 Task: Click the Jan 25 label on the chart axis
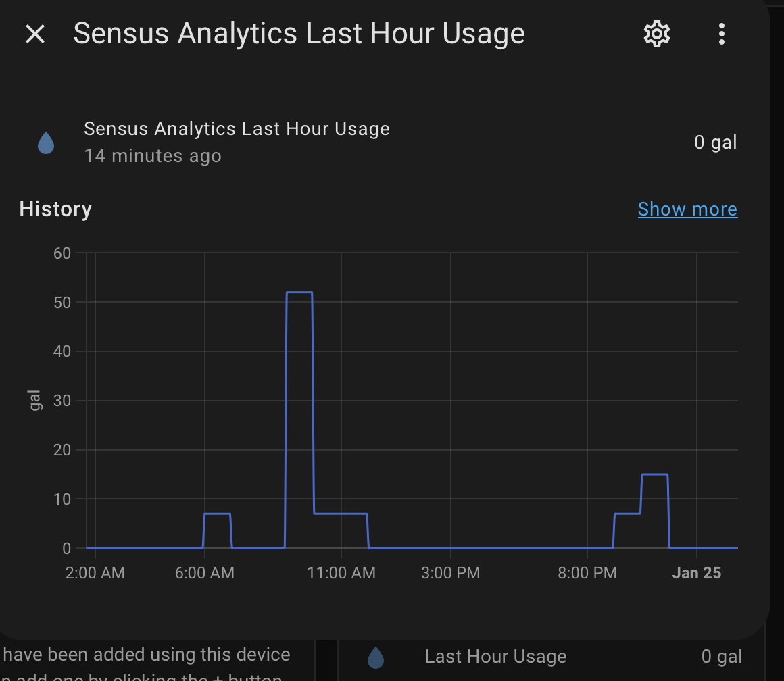[x=697, y=572]
